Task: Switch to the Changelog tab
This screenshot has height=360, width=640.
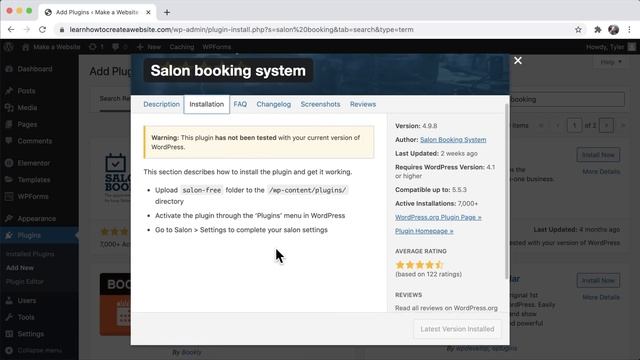Action: coord(273,104)
